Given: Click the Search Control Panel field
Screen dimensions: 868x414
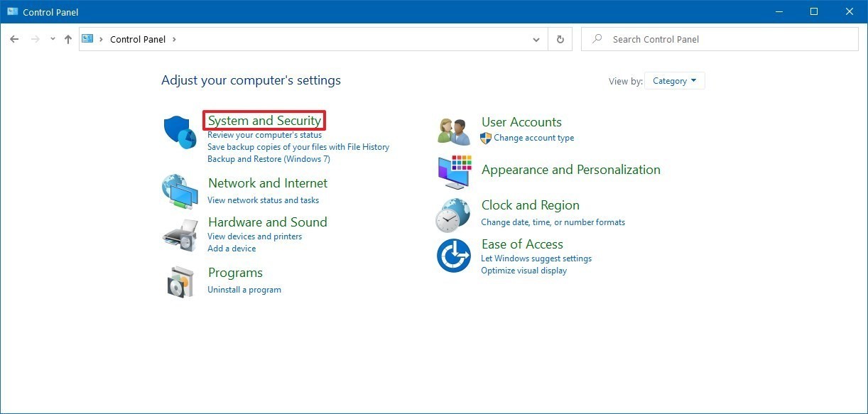Looking at the screenshot, I should coord(720,40).
